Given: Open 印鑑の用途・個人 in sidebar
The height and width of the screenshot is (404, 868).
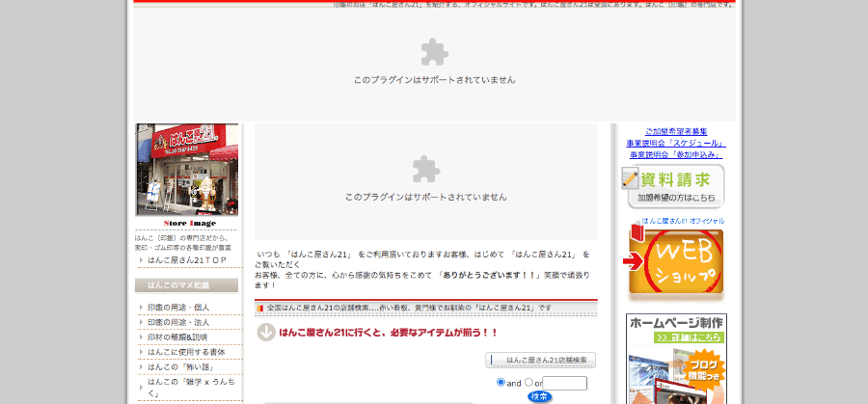Looking at the screenshot, I should (x=178, y=307).
